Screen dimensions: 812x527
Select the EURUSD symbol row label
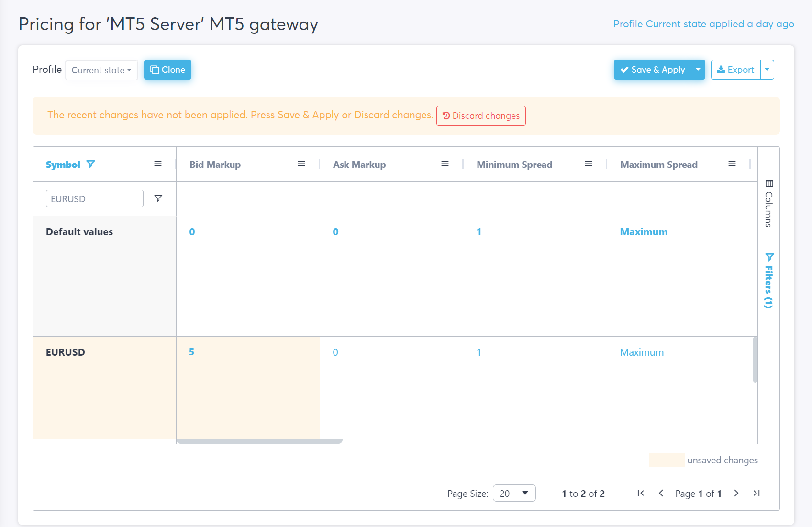pyautogui.click(x=66, y=352)
